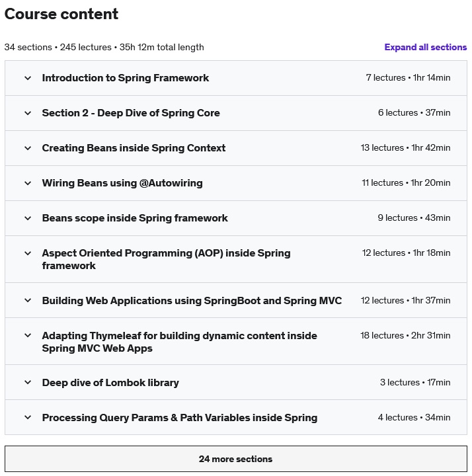Viewport: 472px width, 476px height.
Task: Expand Aspect Oriented Programming section chevron
Action: (x=28, y=253)
